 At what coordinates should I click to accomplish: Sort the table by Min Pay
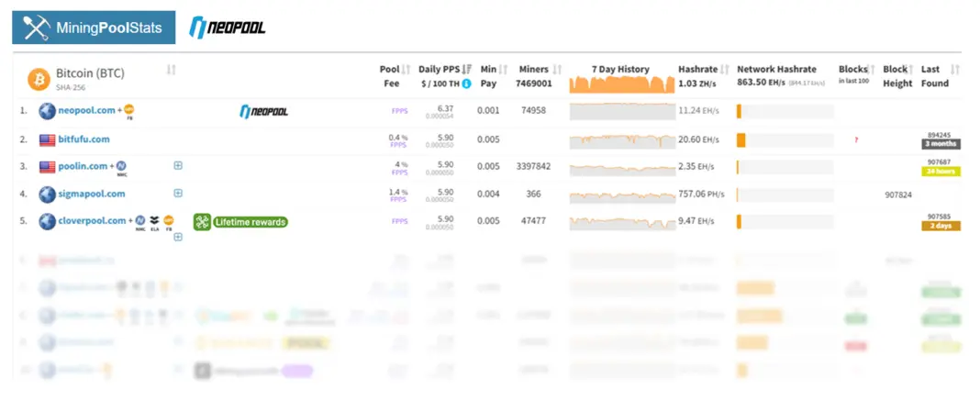(x=503, y=70)
